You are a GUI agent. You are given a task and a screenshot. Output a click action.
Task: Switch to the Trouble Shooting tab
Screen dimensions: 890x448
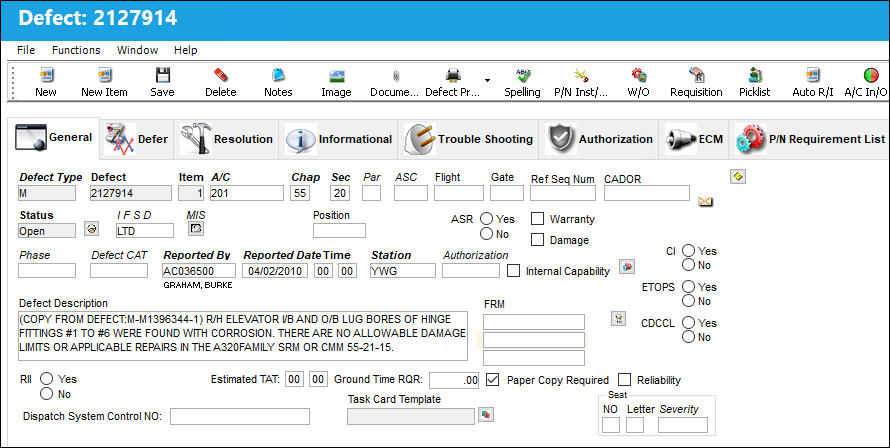point(468,139)
